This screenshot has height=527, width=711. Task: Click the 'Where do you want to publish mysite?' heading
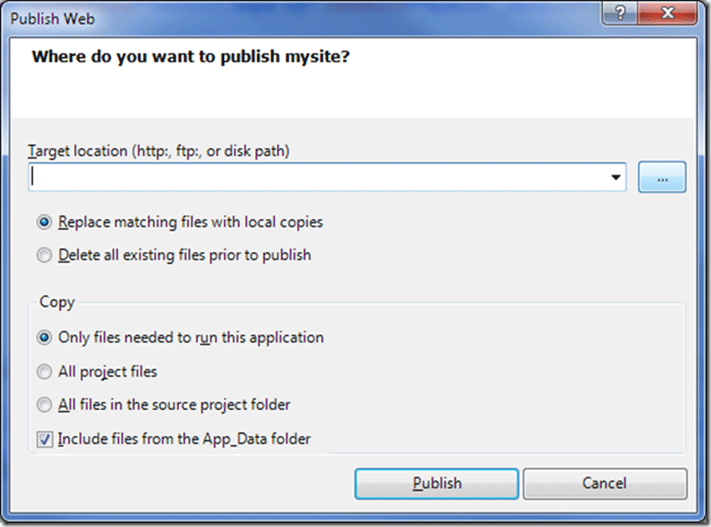click(190, 56)
